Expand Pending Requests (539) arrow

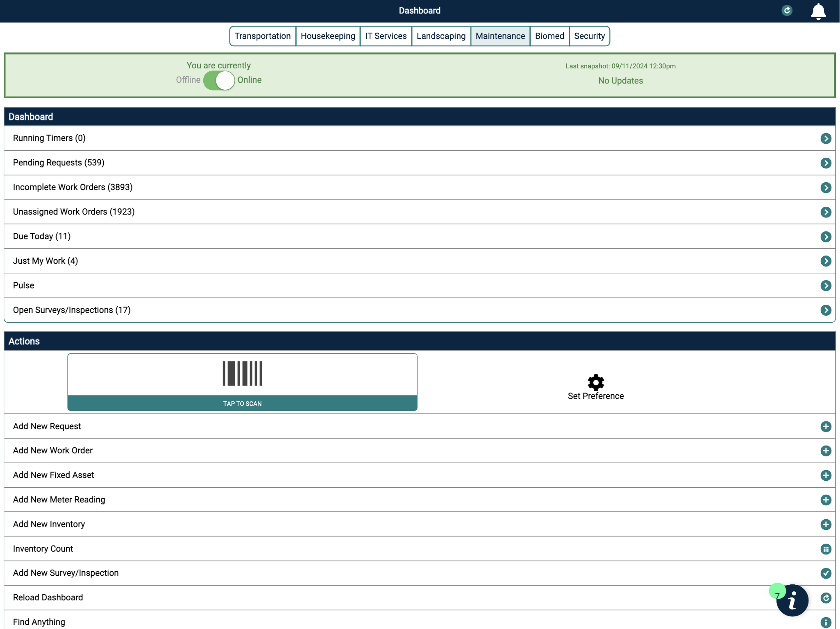[826, 163]
